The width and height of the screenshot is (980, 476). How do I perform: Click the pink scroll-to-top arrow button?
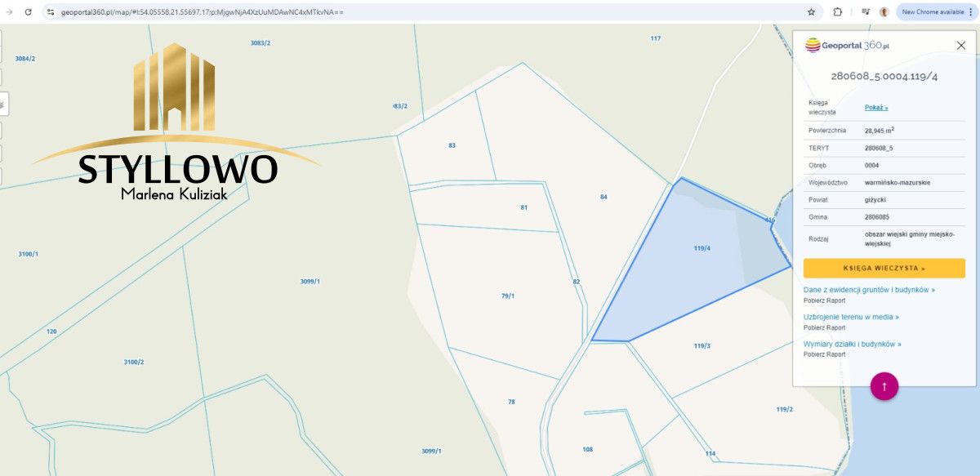(x=886, y=388)
